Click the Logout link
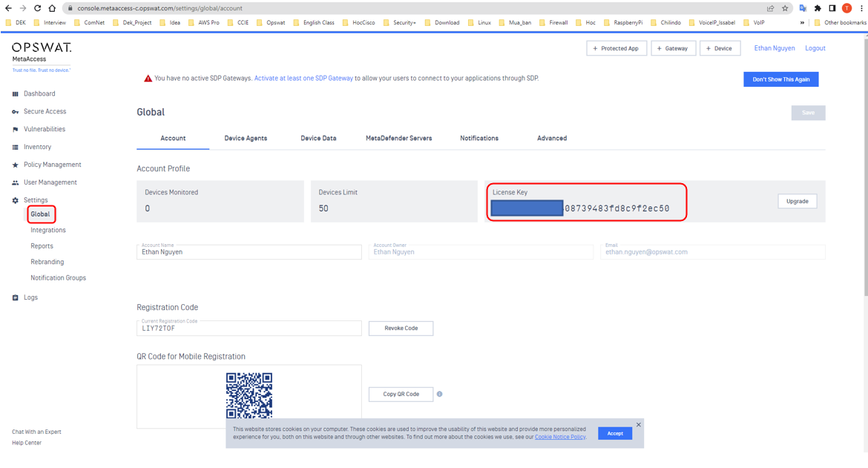This screenshot has height=468, width=868. (x=815, y=48)
